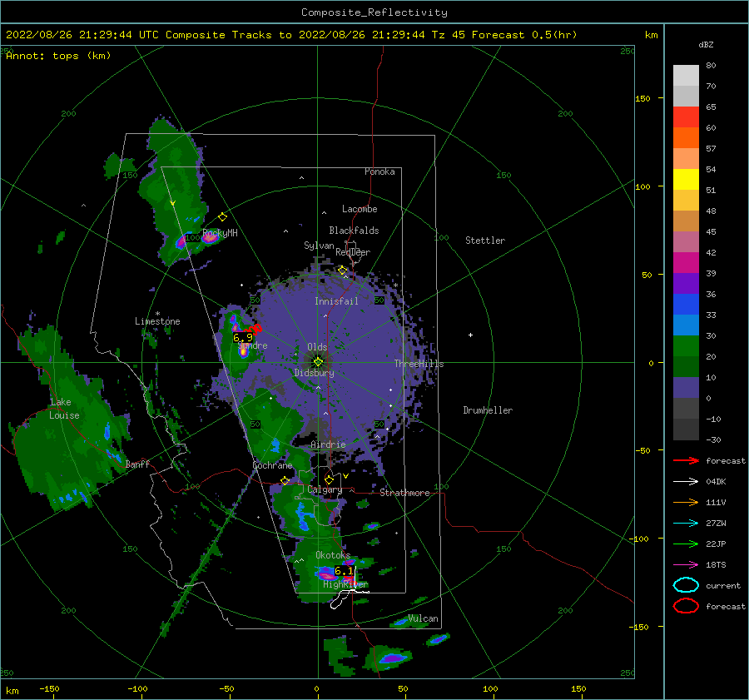Select the cyan 27ZW arrow in legend
Viewport: 749px width, 700px height.
[x=686, y=524]
